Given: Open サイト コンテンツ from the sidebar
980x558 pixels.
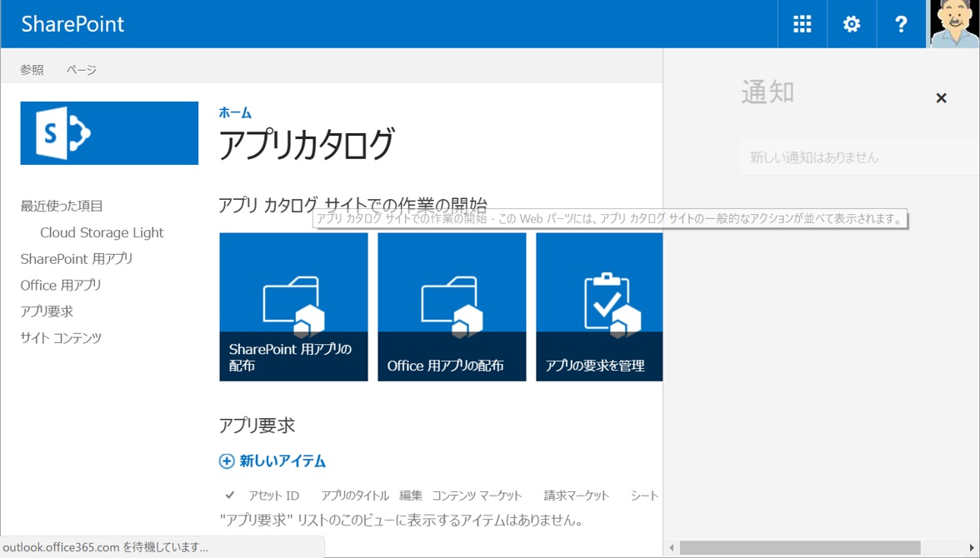Looking at the screenshot, I should coord(59,337).
